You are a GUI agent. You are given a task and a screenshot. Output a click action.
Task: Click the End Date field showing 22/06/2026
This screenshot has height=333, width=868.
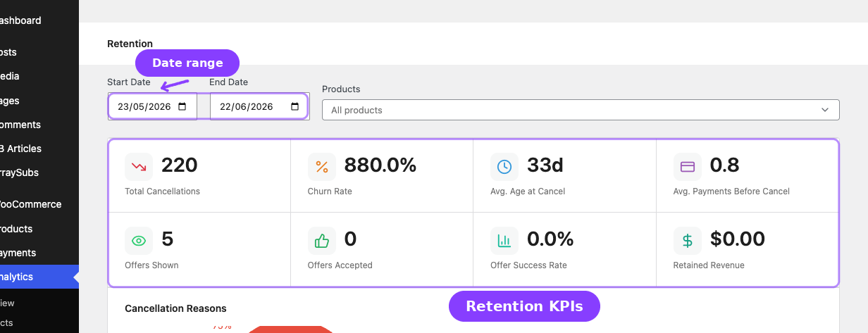(259, 107)
